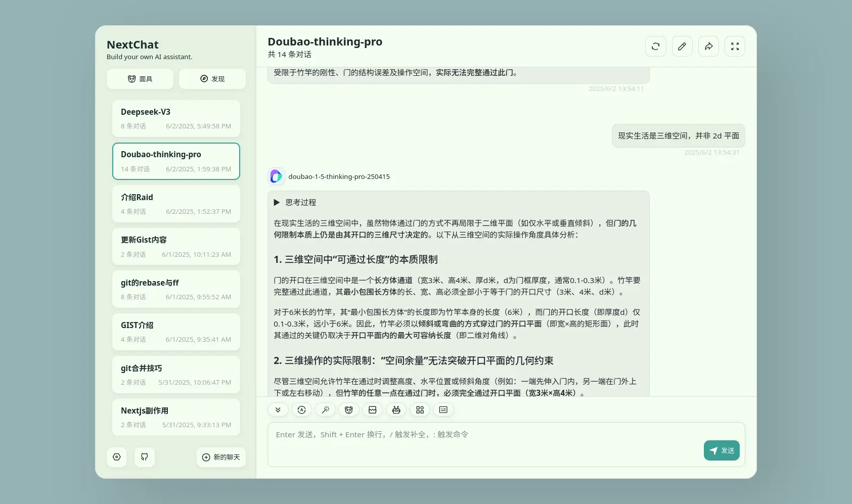Open the magic wand prompts icon
Screen dimensions: 852x504
325,410
